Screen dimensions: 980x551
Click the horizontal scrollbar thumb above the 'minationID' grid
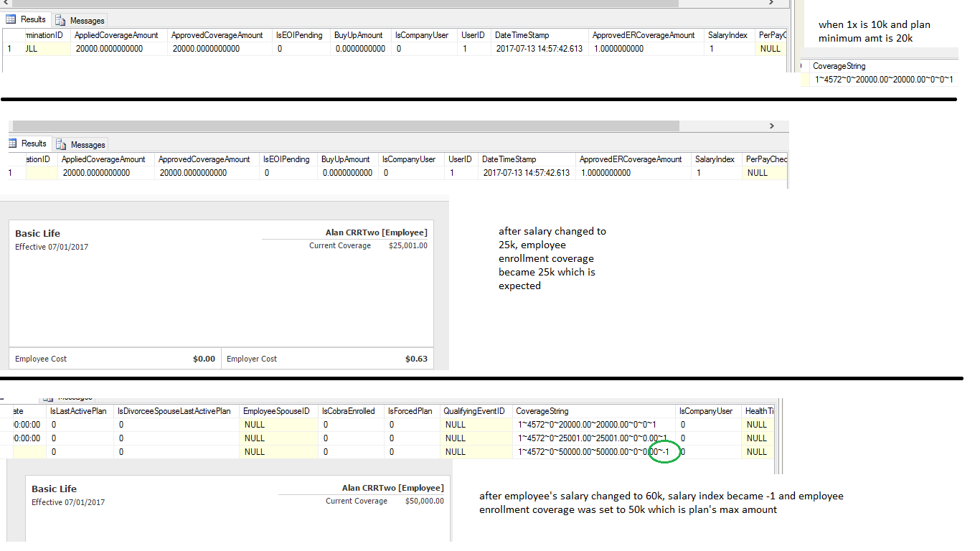click(x=344, y=3)
